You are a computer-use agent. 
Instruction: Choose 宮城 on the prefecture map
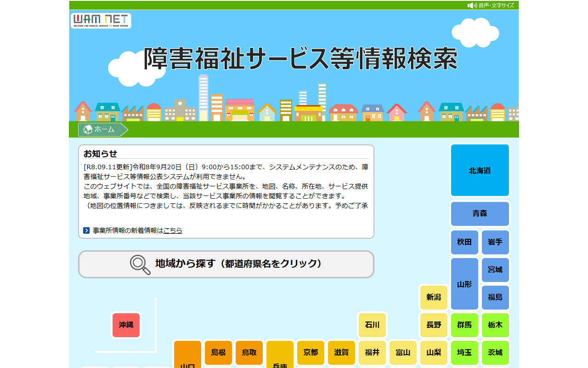[x=495, y=270]
